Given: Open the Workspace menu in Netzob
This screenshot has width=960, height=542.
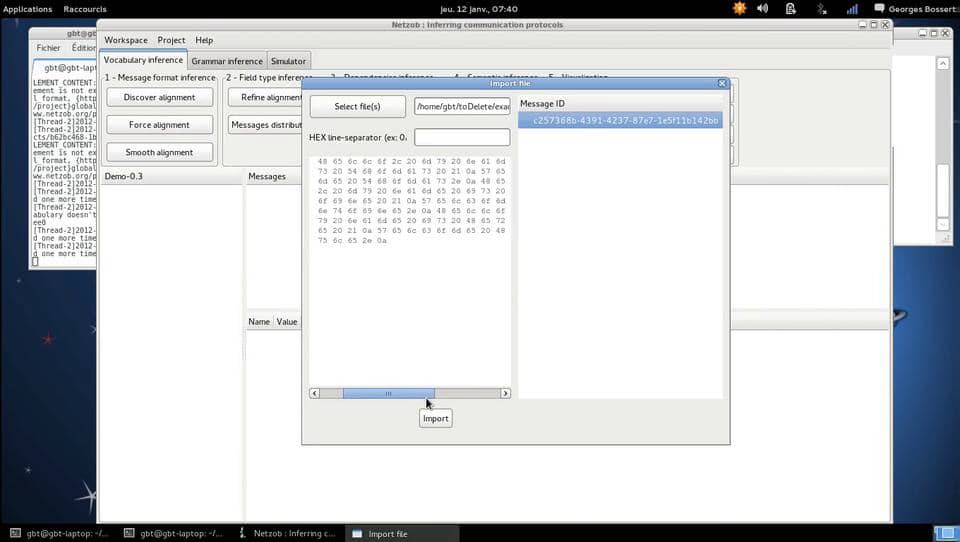Looking at the screenshot, I should [126, 40].
